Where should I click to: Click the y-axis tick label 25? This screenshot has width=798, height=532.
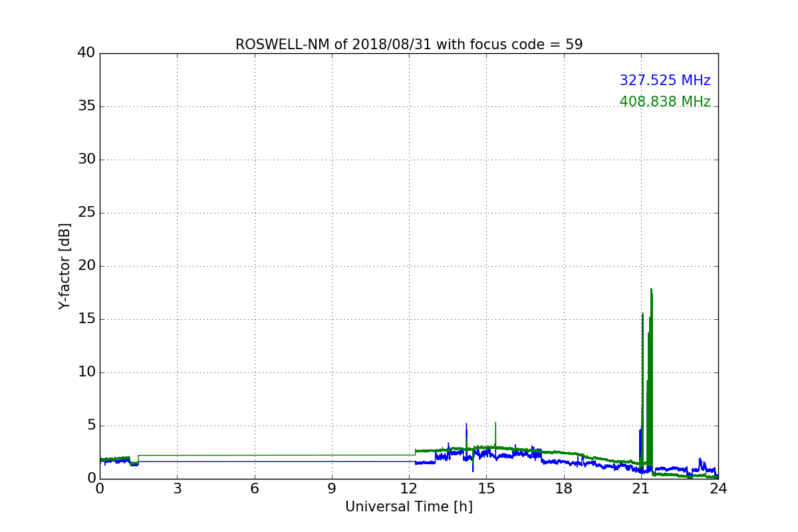(86, 213)
